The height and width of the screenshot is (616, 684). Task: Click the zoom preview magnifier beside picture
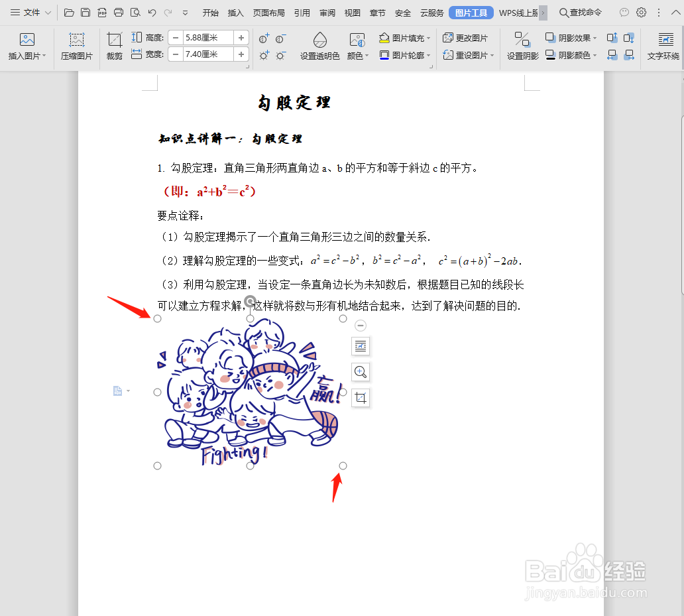tap(361, 372)
